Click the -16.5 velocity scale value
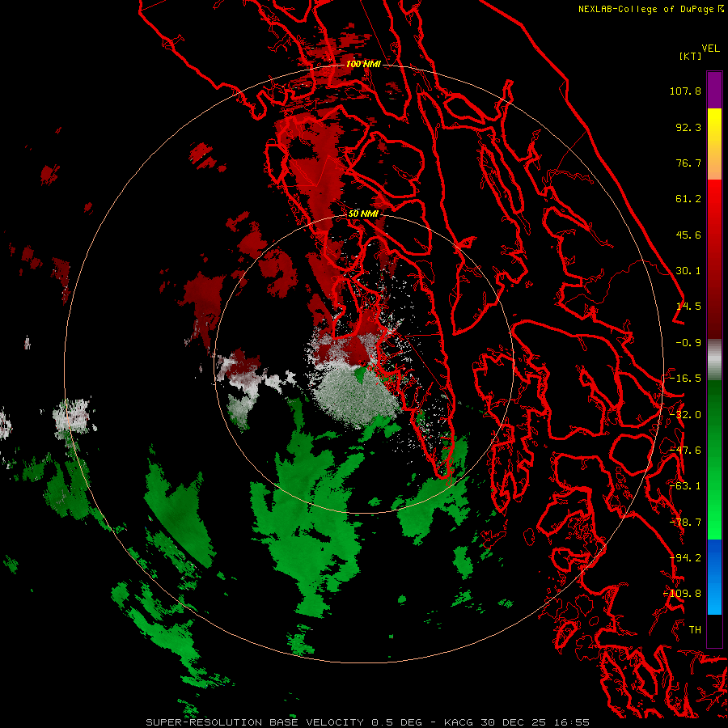The image size is (728, 728). pyautogui.click(x=685, y=379)
